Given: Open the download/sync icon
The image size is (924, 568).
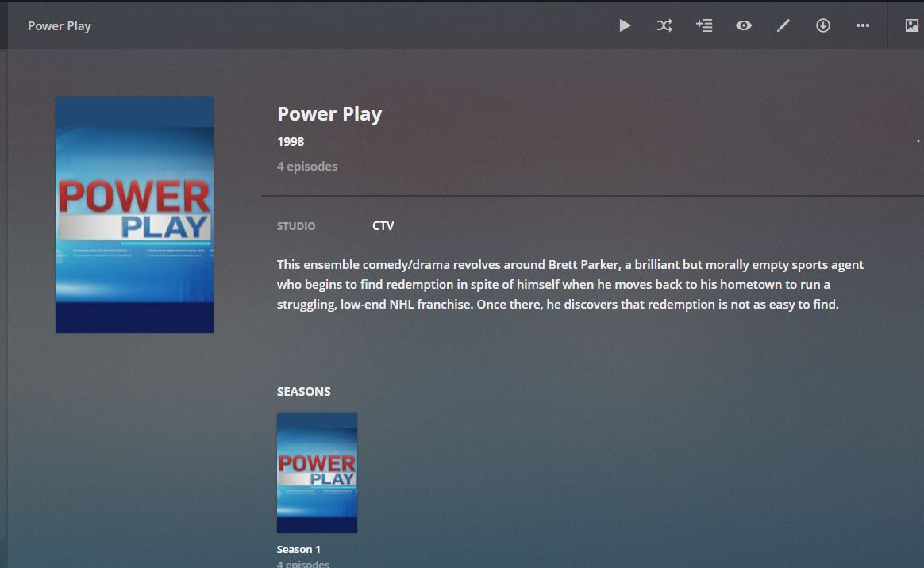Looking at the screenshot, I should (x=822, y=25).
